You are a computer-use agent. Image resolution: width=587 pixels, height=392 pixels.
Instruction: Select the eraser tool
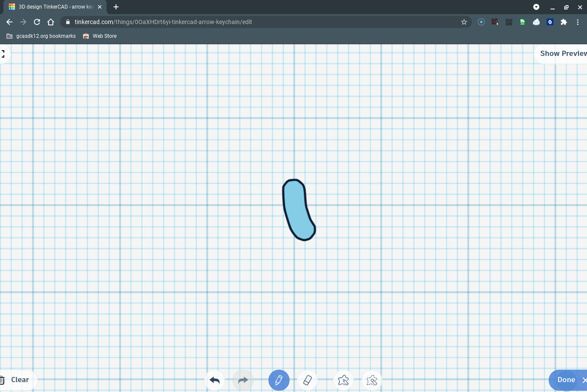click(x=307, y=380)
